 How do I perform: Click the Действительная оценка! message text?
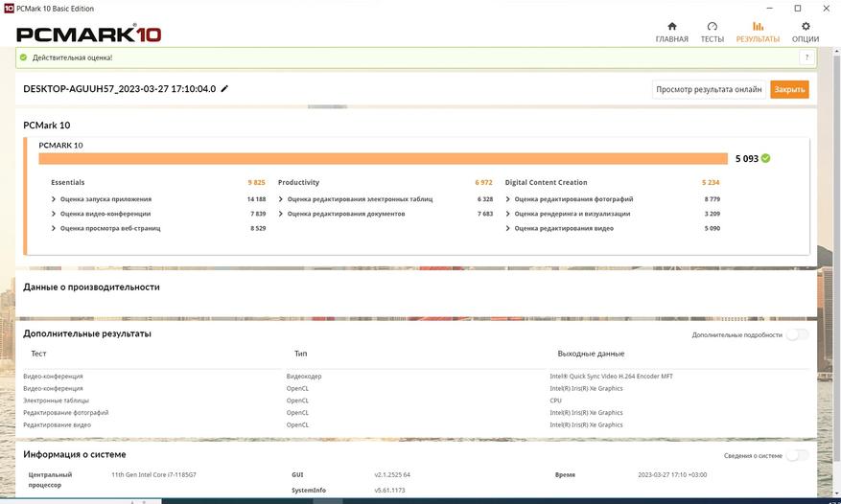[x=73, y=57]
